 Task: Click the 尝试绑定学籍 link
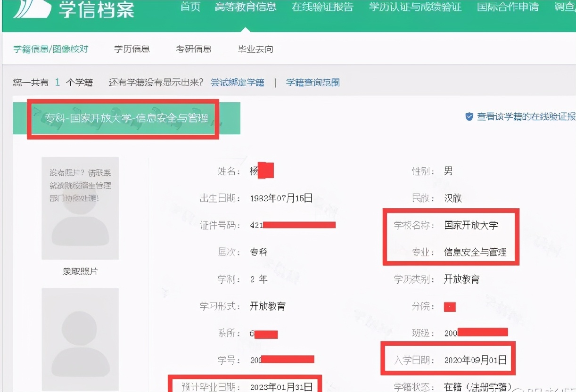coord(238,82)
